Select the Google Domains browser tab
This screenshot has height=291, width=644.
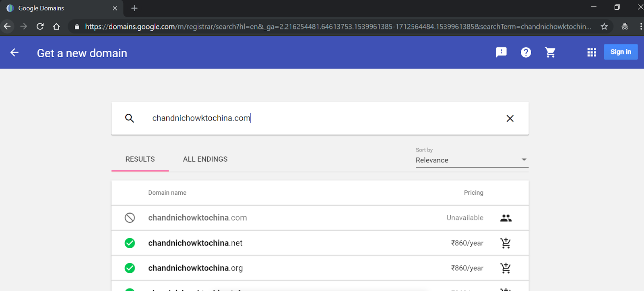point(62,8)
